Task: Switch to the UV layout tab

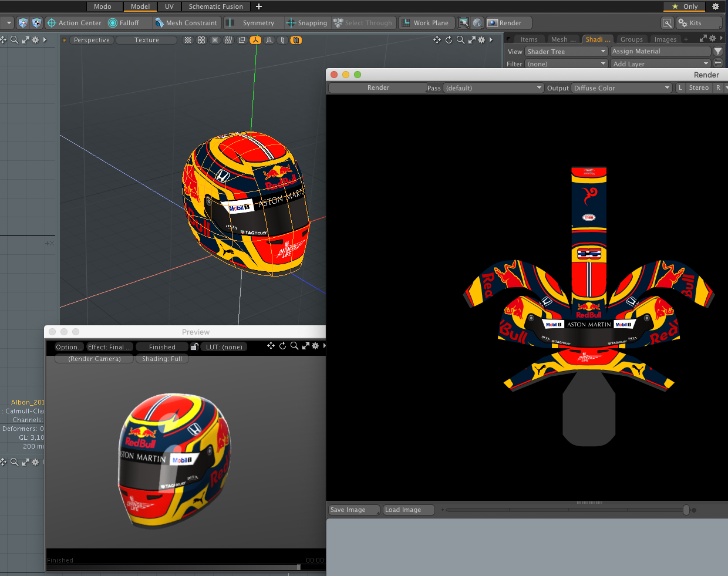Action: click(x=169, y=6)
